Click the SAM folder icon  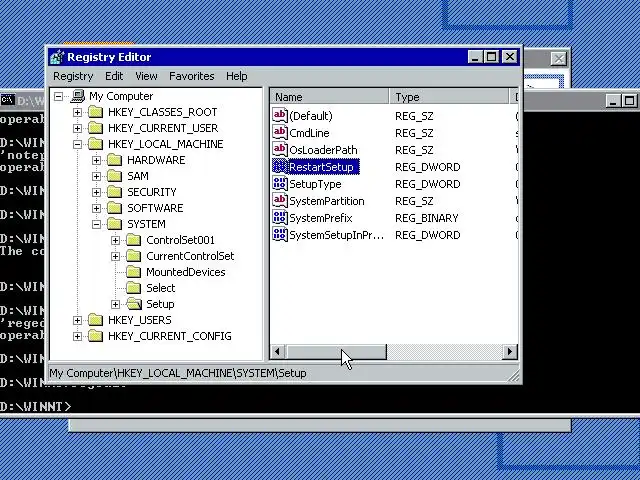point(115,176)
